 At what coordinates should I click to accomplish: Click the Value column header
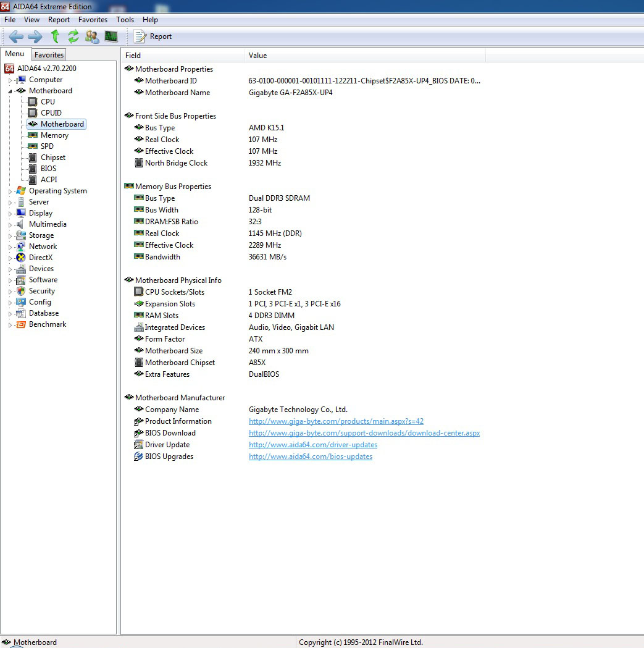coord(365,56)
